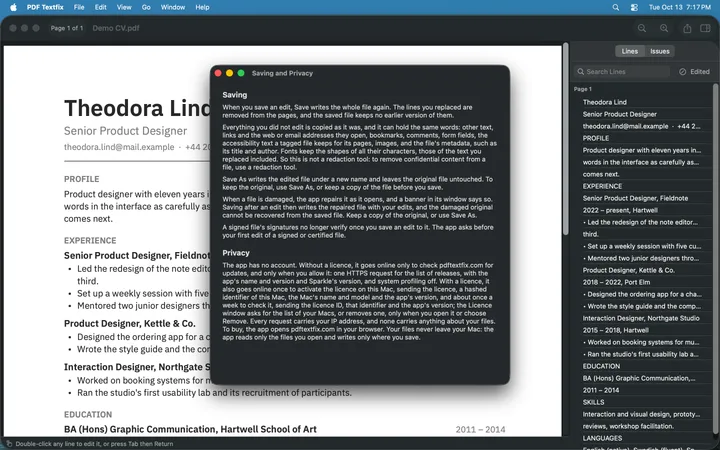The width and height of the screenshot is (720, 450).
Task: Select 'Product designer with eleven years' sidebar row
Action: 643,150
